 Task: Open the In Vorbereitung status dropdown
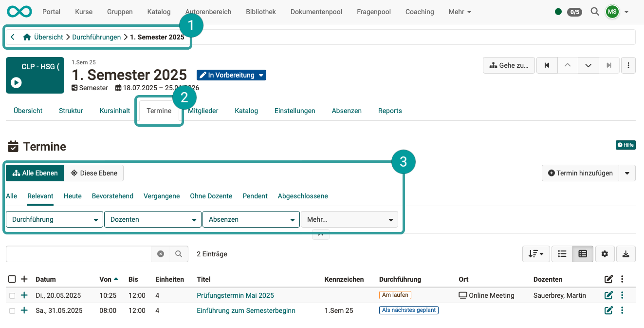231,75
